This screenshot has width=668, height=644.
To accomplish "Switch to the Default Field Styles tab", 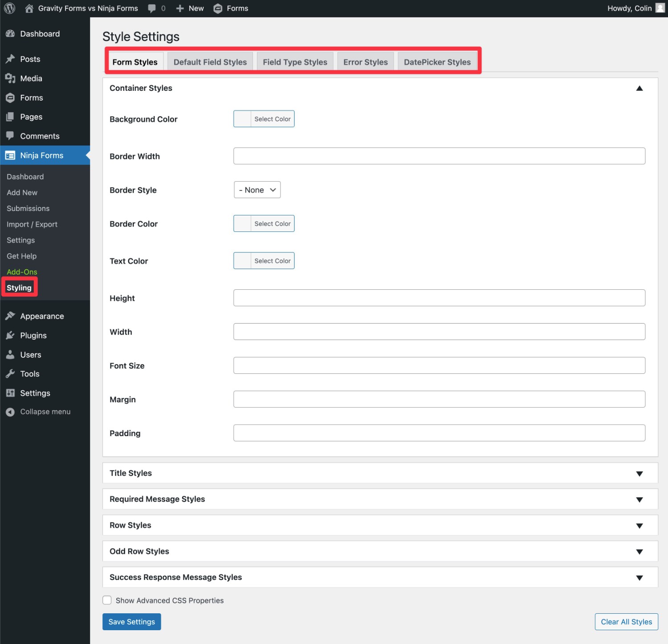I will (x=210, y=62).
